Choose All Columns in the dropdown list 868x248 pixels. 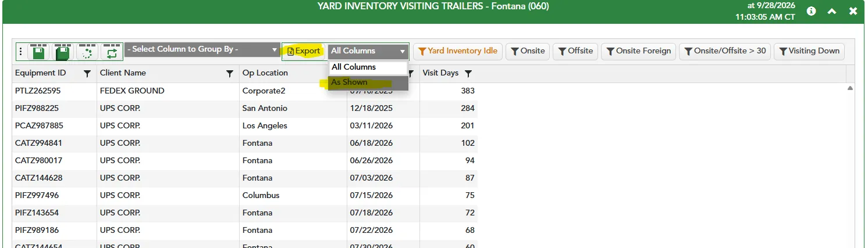[368, 67]
